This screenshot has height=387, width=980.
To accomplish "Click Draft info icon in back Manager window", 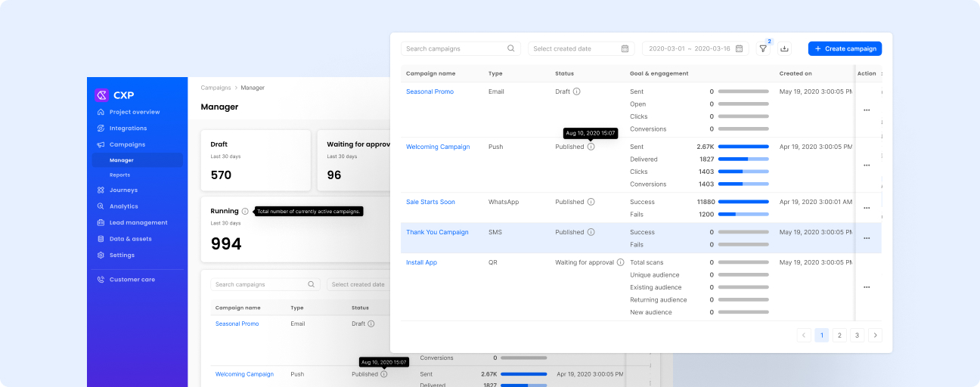I will [371, 324].
